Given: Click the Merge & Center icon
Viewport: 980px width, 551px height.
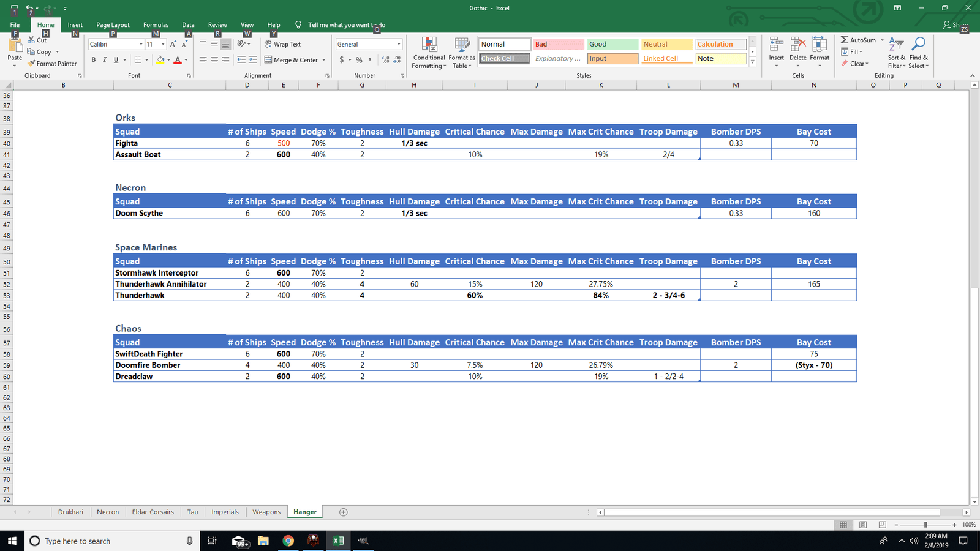Looking at the screenshot, I should (268, 60).
